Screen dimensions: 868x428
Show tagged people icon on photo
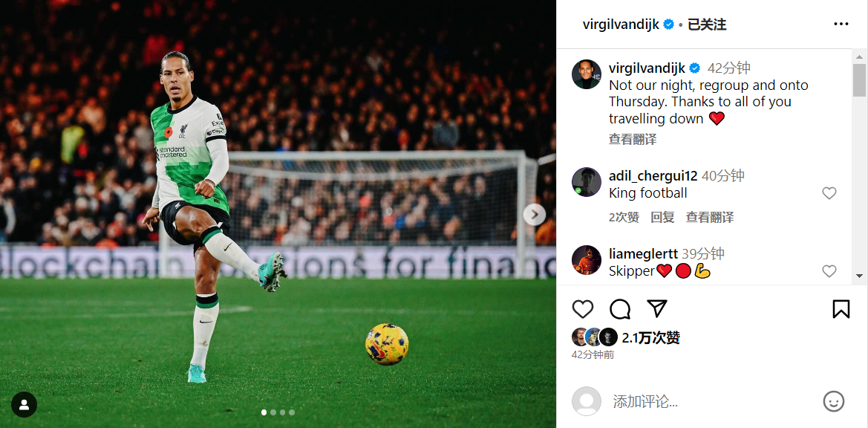click(24, 404)
